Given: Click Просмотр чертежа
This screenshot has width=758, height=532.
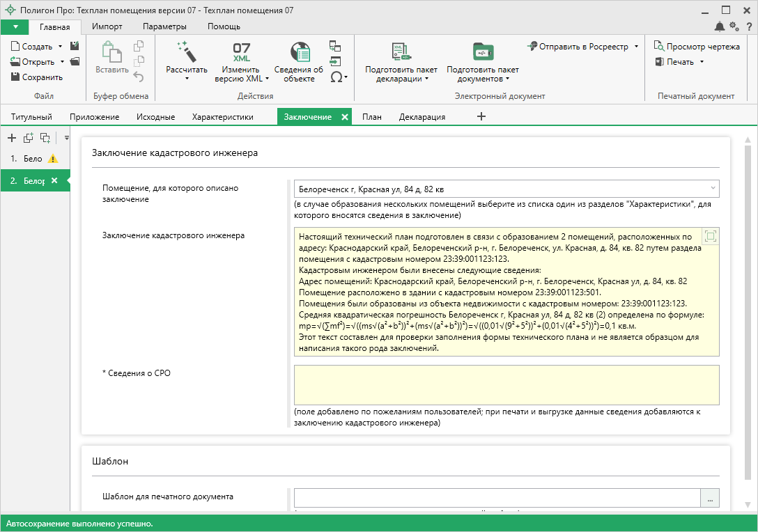Looking at the screenshot, I should pos(697,47).
